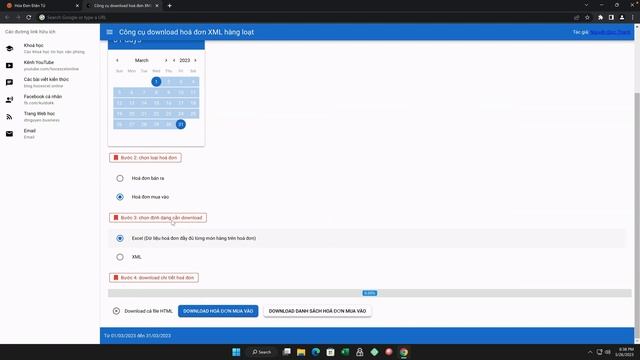Click Bước 2 chọn loại hoá đơn label
This screenshot has width=640, height=360.
(x=145, y=158)
